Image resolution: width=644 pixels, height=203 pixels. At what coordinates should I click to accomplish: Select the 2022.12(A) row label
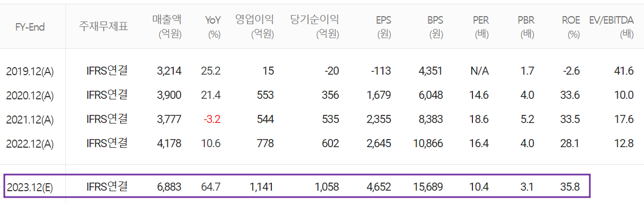point(30,143)
